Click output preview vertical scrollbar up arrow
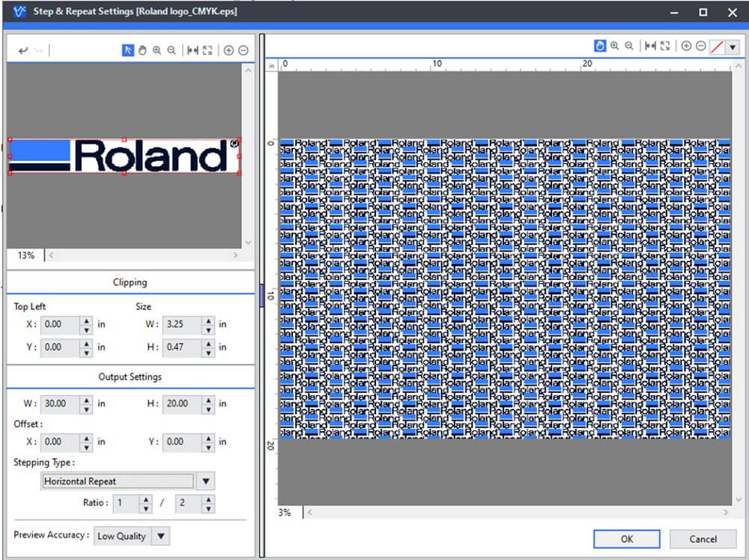 [739, 65]
